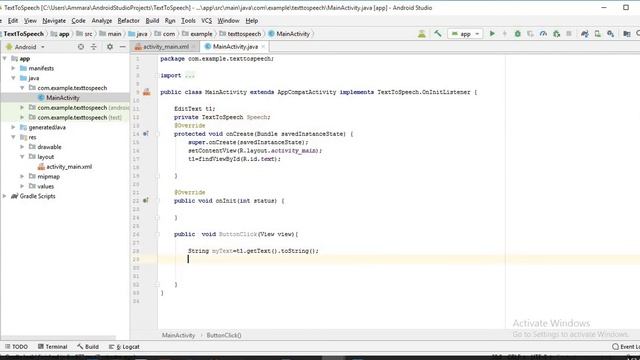
Task: Expand the manifests folder
Action: (x=13, y=69)
